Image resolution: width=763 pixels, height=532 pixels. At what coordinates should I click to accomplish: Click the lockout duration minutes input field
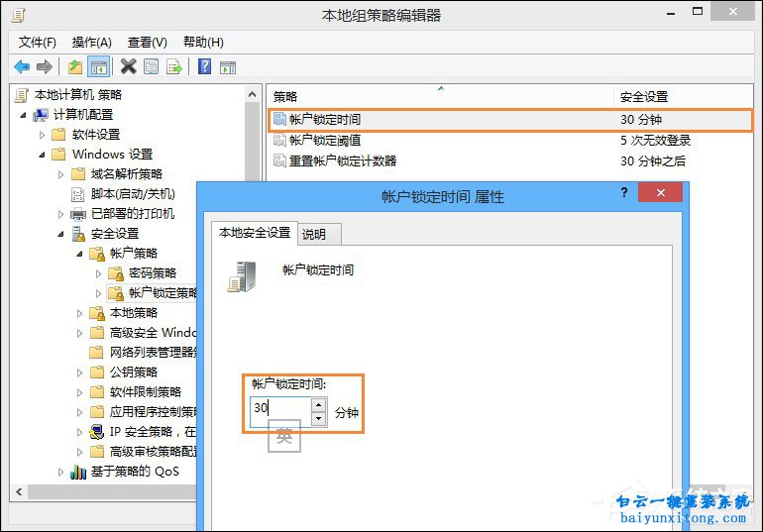[280, 412]
